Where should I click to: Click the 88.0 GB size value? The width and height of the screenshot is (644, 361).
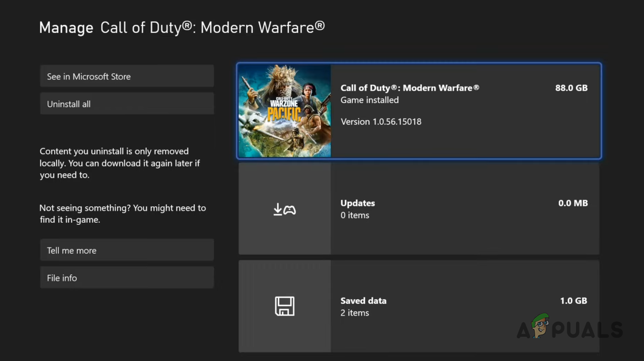(571, 88)
